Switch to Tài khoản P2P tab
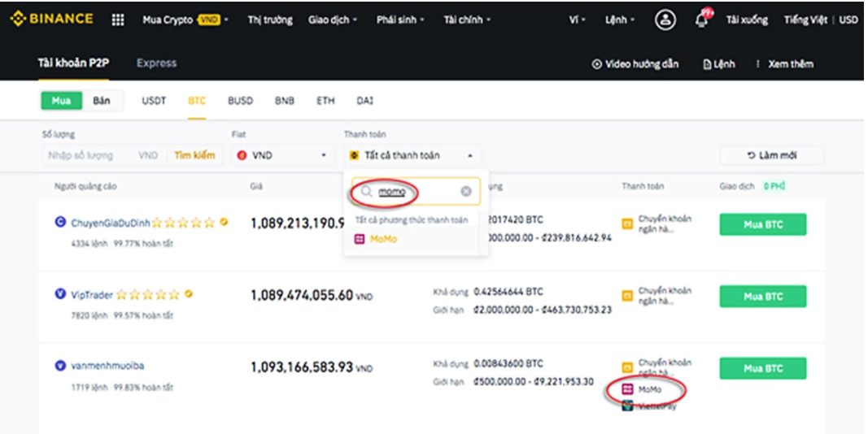The width and height of the screenshot is (868, 434). 73,63
